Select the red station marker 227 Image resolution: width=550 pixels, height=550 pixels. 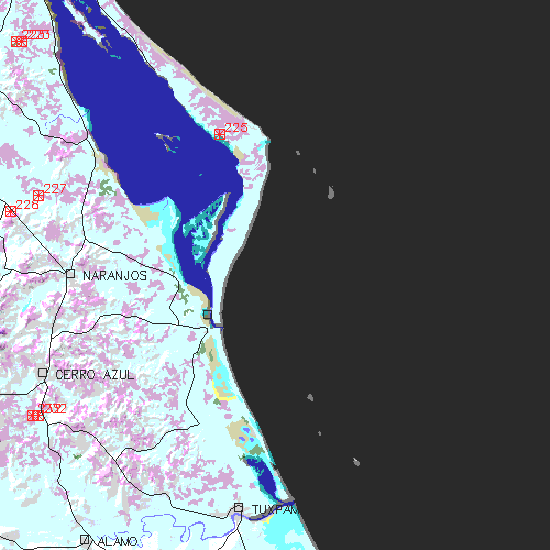click(39, 195)
